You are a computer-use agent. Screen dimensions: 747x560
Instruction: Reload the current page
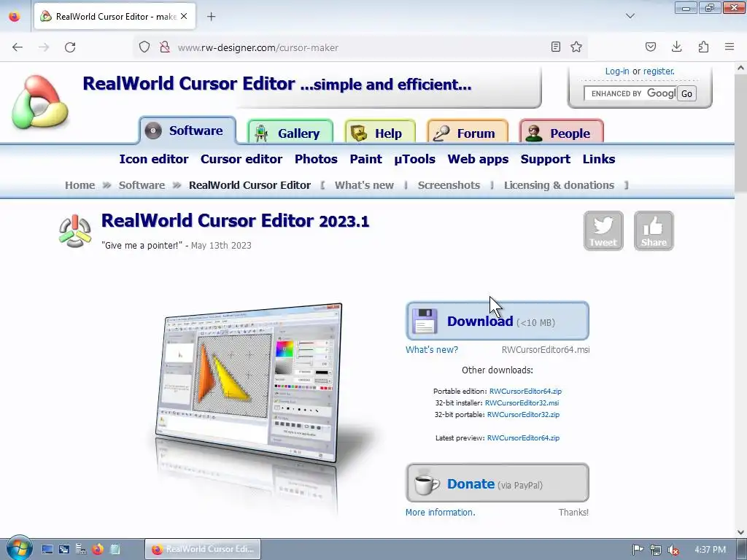pos(70,47)
